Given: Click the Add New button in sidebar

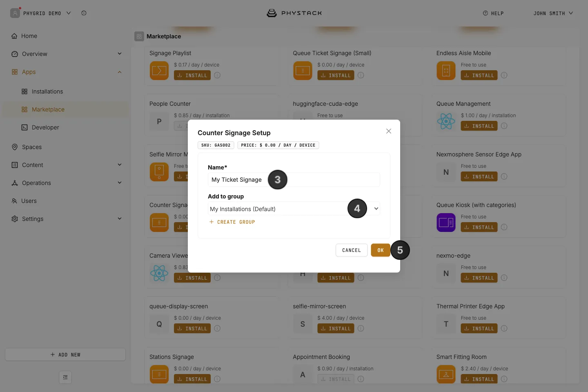Looking at the screenshot, I should click(x=65, y=354).
